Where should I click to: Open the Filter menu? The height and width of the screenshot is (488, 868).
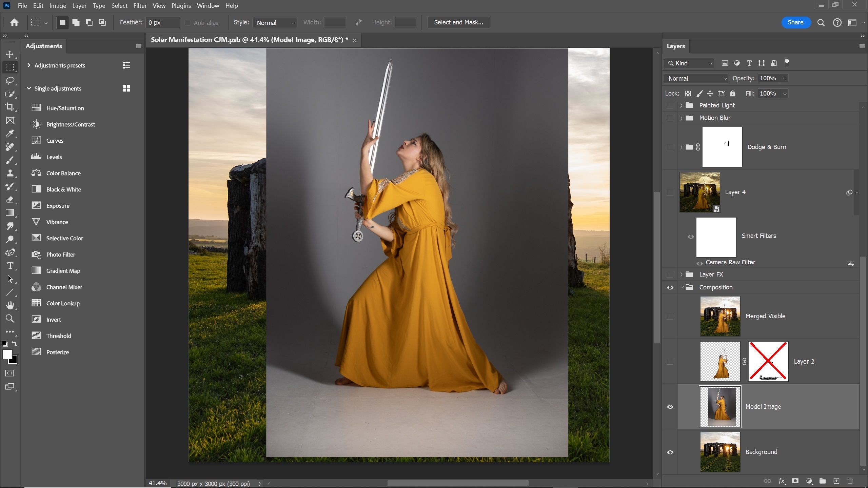pyautogui.click(x=140, y=6)
